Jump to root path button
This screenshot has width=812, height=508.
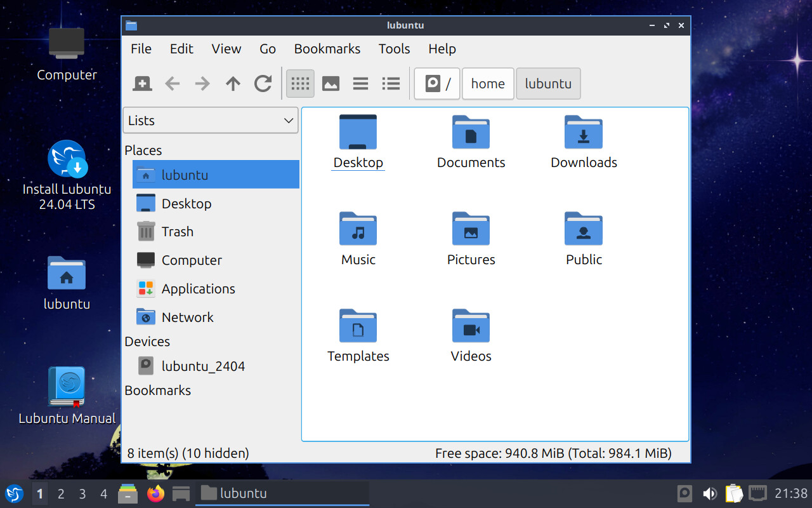(437, 84)
